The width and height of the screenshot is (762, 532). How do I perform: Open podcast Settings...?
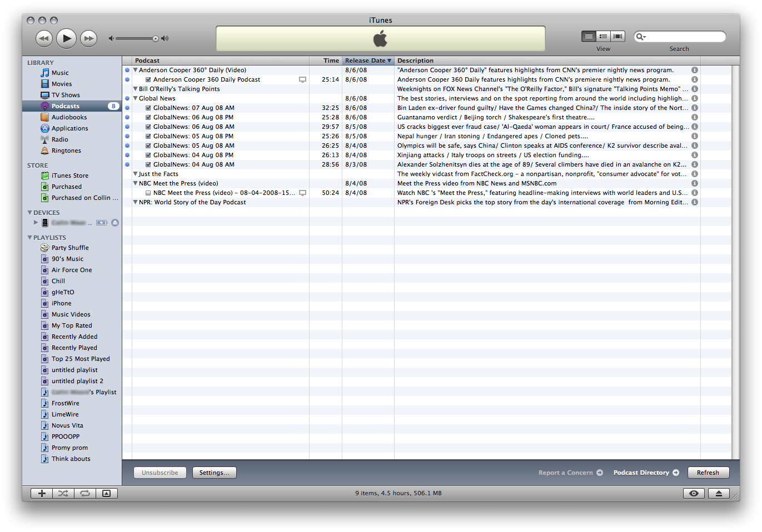(215, 473)
